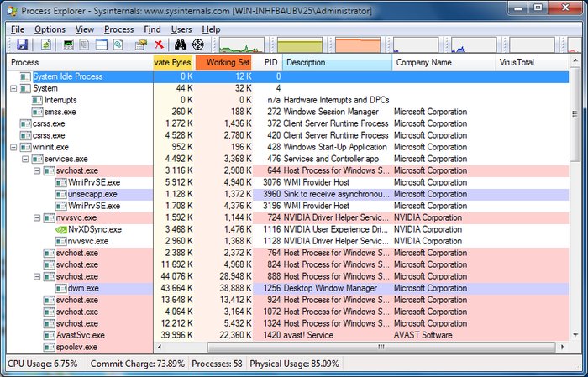Collapse the svchost.exe PID 888 node
Image resolution: width=588 pixels, height=377 pixels.
pyautogui.click(x=37, y=276)
